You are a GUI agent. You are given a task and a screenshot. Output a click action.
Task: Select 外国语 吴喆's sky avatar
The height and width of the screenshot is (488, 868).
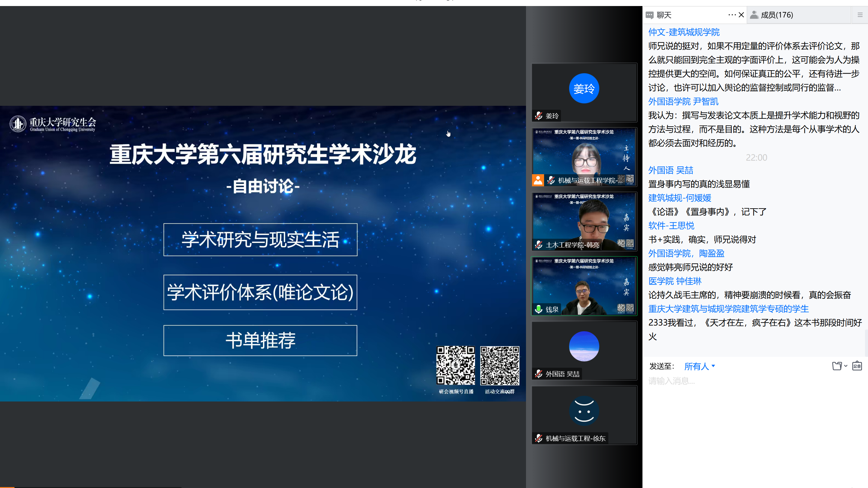pyautogui.click(x=584, y=346)
